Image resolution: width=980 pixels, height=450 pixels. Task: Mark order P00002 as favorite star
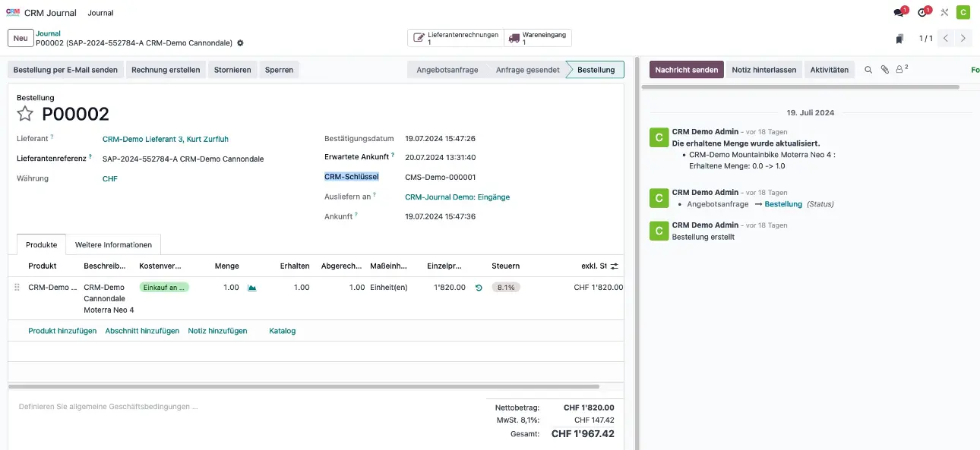[25, 114]
